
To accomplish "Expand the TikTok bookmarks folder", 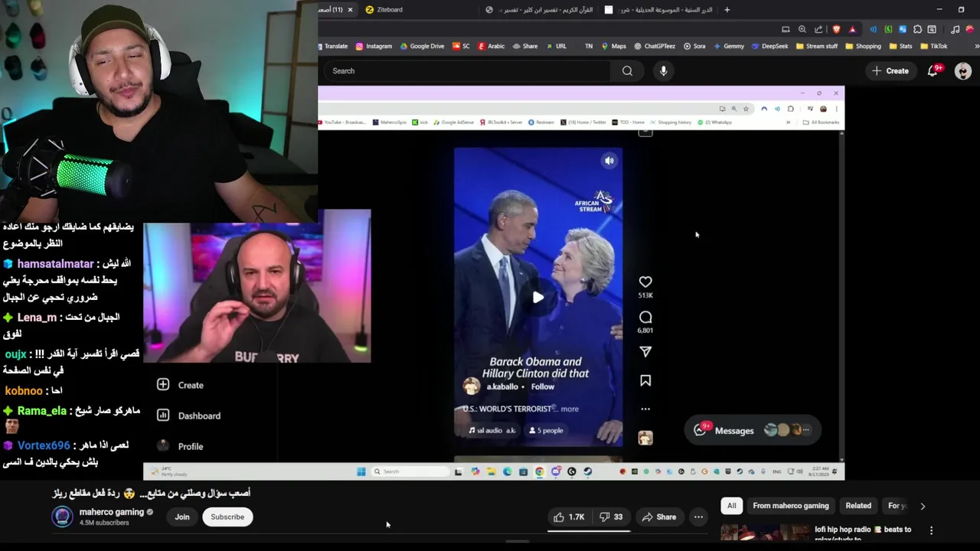I will tap(934, 46).
